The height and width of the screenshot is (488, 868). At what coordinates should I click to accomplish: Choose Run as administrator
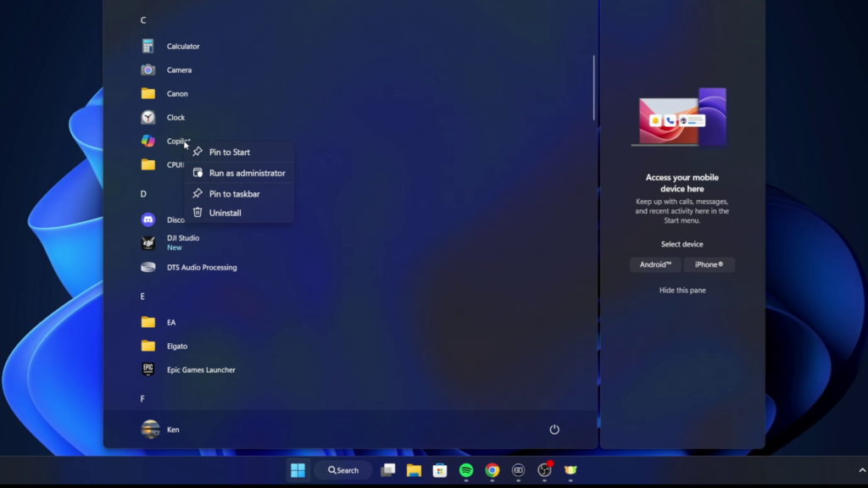click(x=238, y=173)
